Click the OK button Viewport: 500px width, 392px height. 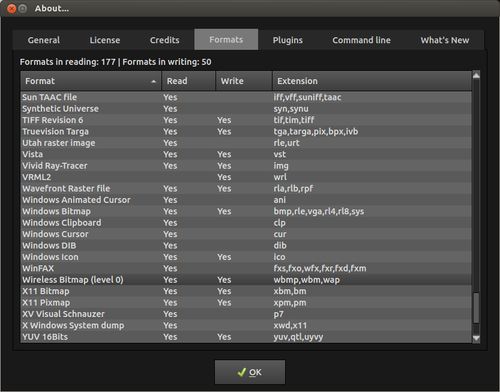pos(250,372)
